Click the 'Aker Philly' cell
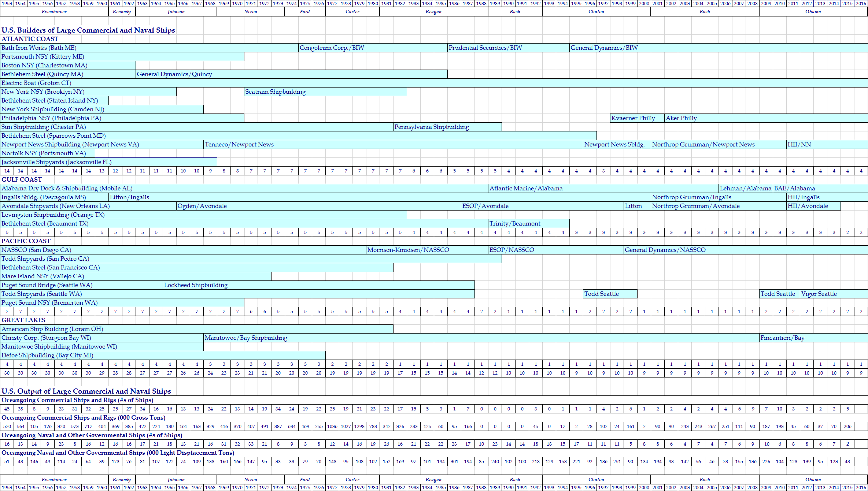 [x=766, y=118]
